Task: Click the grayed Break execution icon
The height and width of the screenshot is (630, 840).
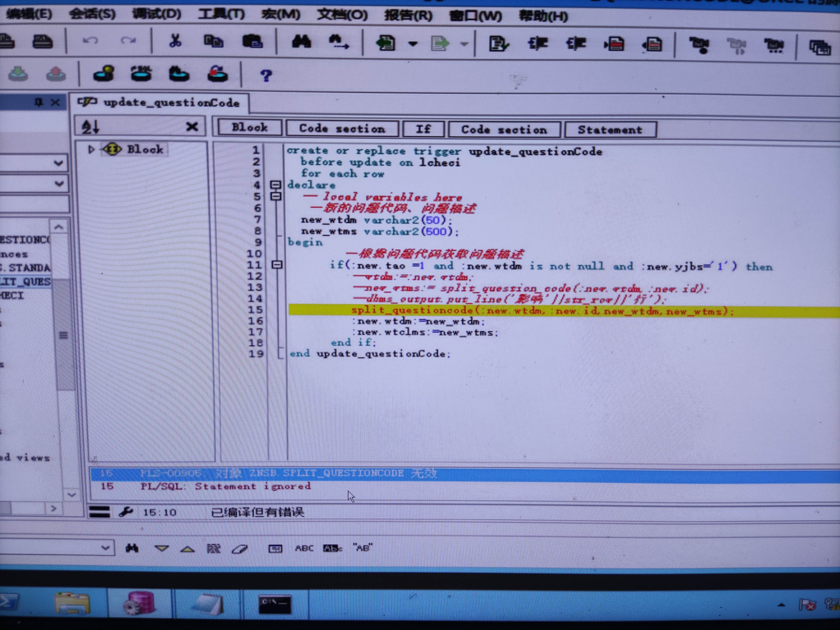Action: (x=737, y=46)
